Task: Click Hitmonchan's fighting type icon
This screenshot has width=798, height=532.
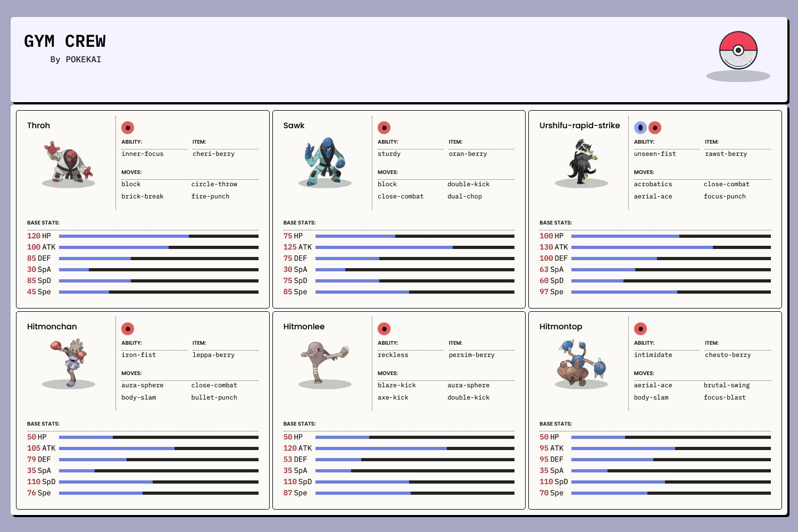Action: pos(128,329)
